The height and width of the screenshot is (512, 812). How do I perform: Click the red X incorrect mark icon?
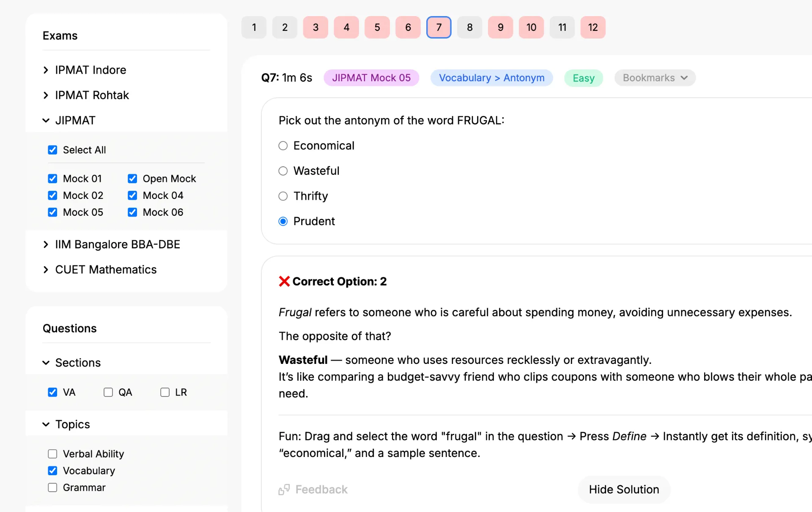[x=284, y=281]
